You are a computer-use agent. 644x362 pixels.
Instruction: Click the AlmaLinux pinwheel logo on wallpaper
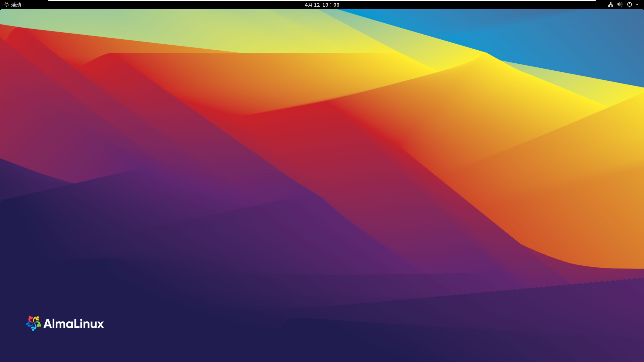[34, 323]
